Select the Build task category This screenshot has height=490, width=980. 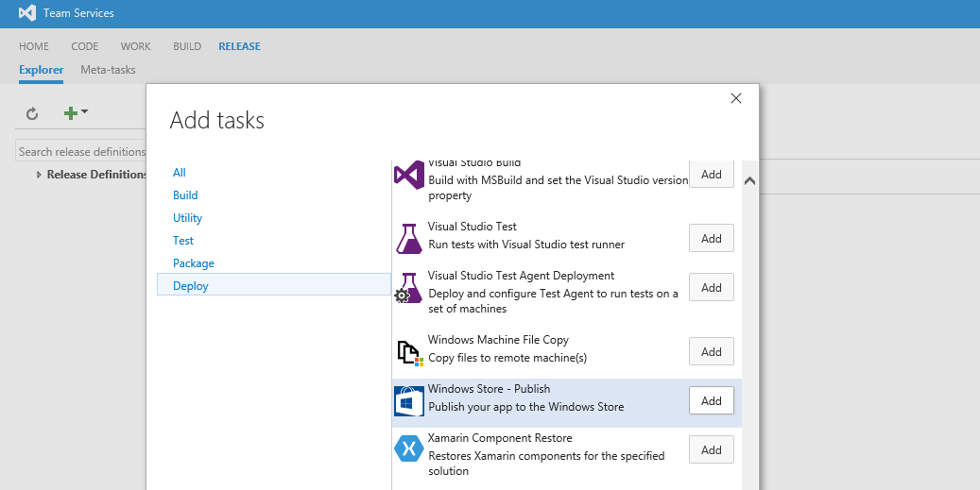point(185,195)
